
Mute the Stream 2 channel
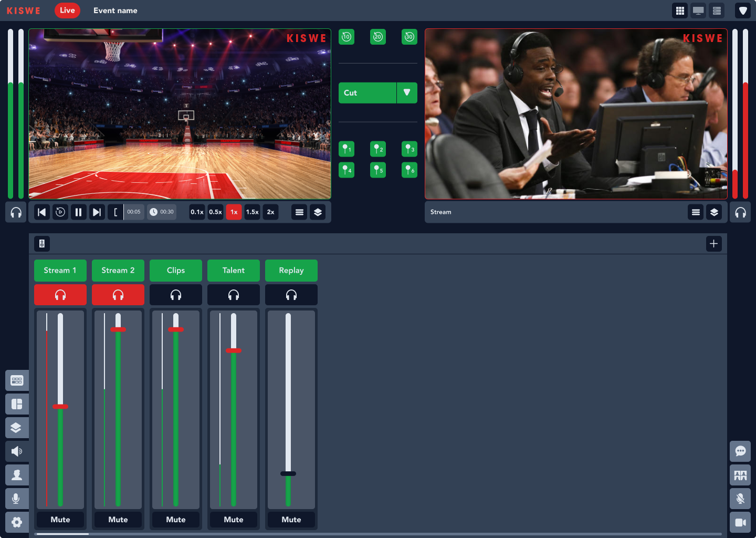point(118,520)
